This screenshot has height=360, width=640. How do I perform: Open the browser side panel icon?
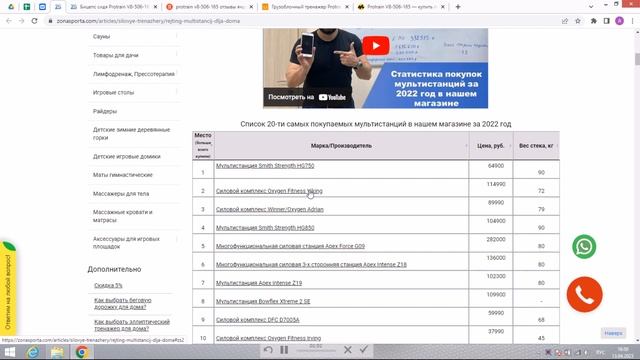click(607, 21)
